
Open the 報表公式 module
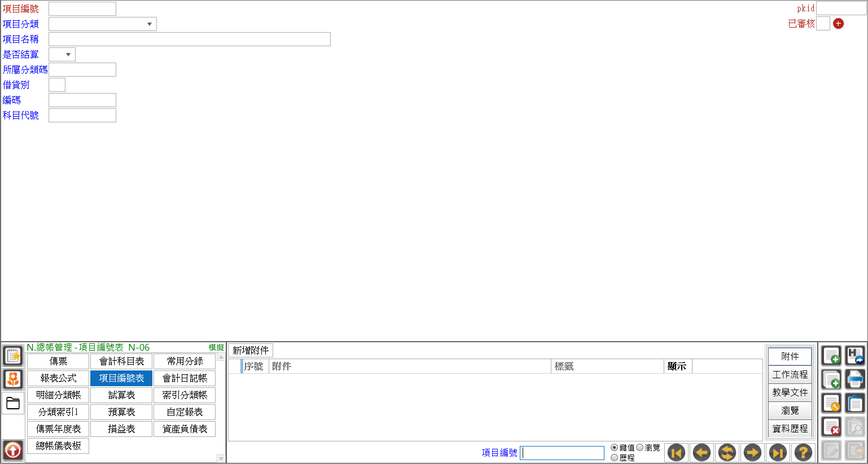(58, 378)
